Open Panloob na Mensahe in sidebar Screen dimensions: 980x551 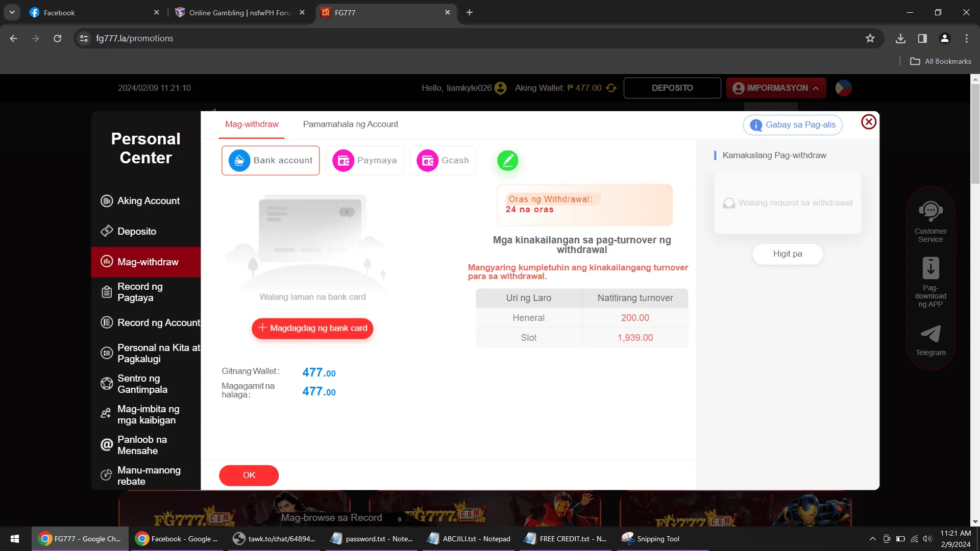pos(146,445)
